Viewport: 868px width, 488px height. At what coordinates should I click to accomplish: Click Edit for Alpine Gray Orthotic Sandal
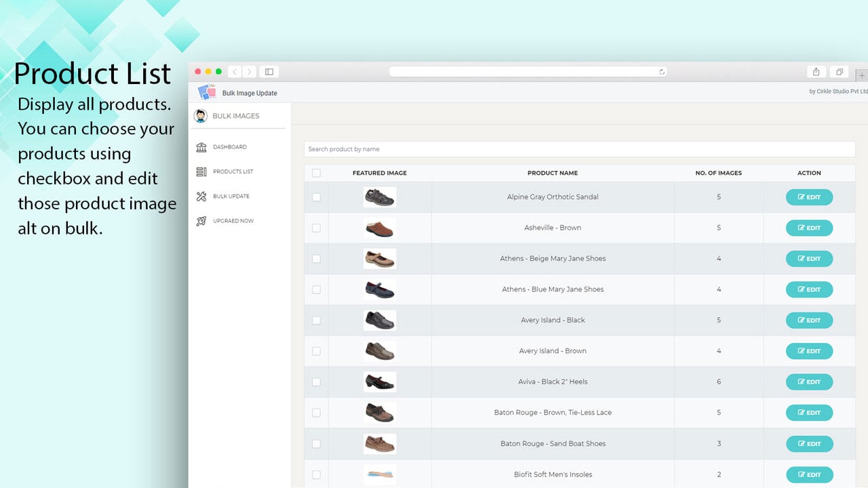(x=809, y=197)
